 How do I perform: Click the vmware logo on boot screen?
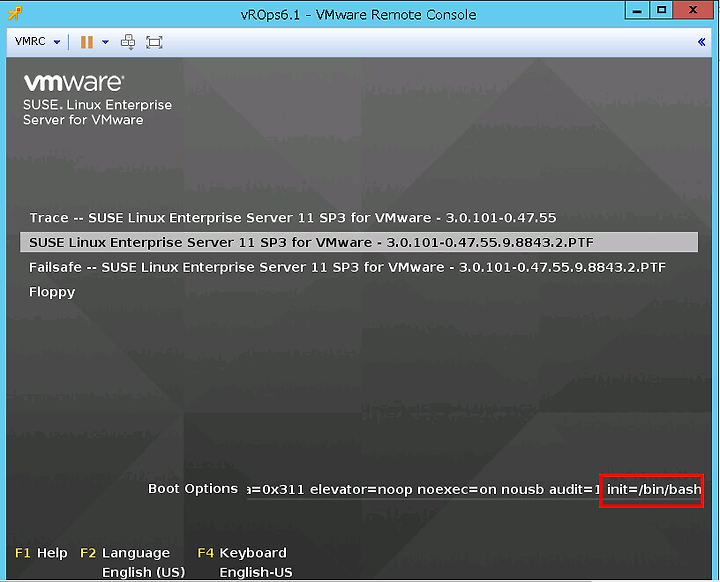point(73,83)
